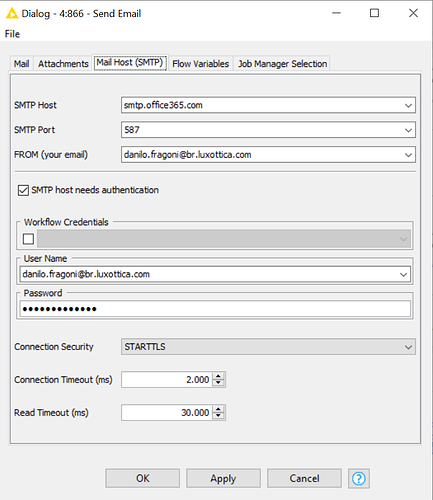The height and width of the screenshot is (500, 433).
Task: Switch to the Attachments tab
Action: pos(63,64)
